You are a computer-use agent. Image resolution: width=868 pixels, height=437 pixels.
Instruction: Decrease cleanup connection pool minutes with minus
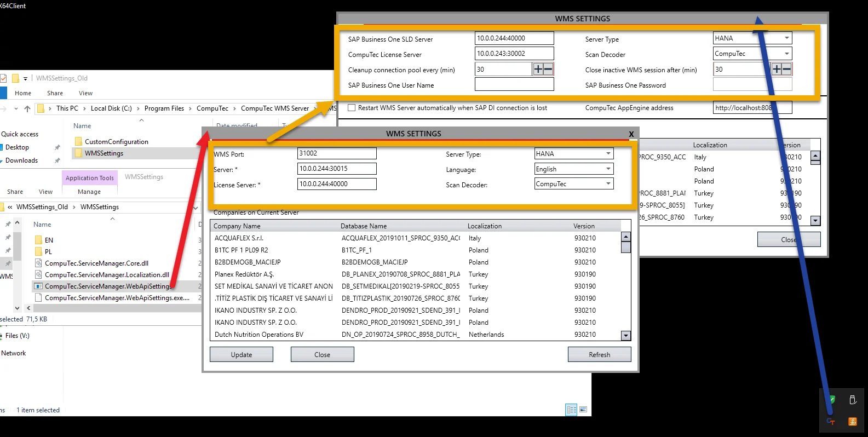(548, 69)
